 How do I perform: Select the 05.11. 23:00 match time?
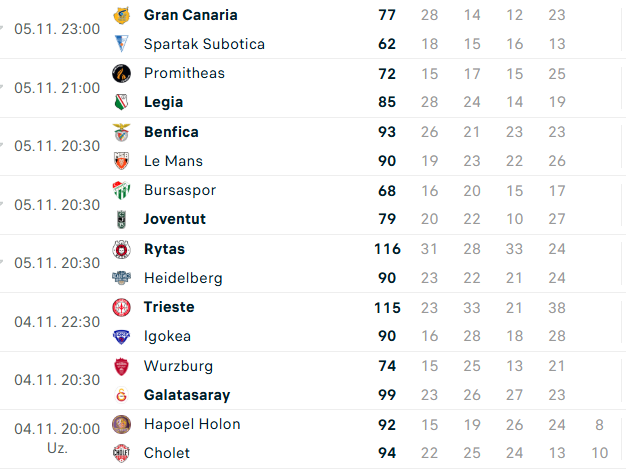pyautogui.click(x=57, y=29)
